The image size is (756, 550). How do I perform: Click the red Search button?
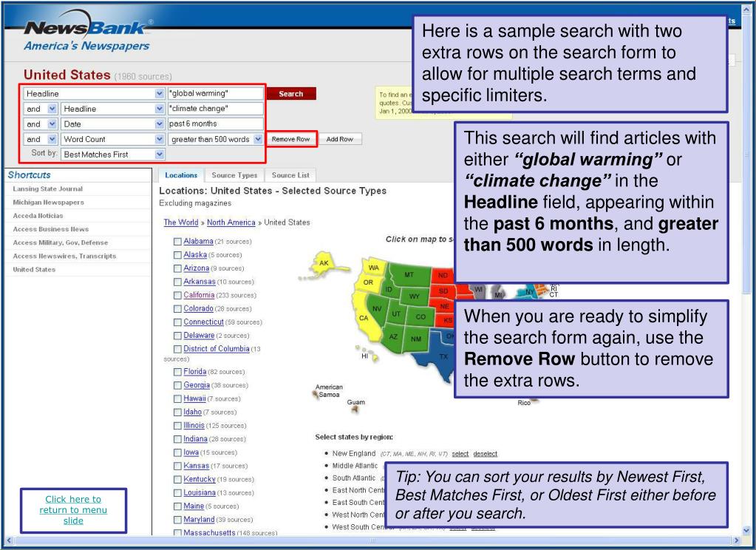click(x=290, y=94)
